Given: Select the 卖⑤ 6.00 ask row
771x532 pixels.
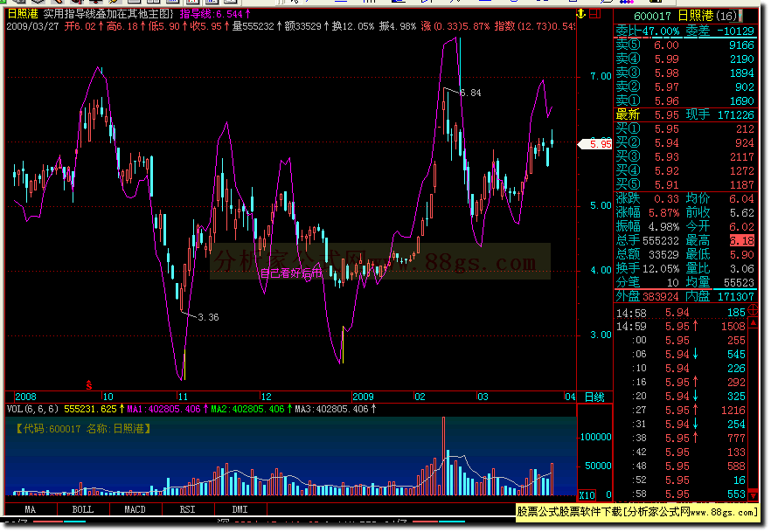Looking at the screenshot, I should point(685,45).
